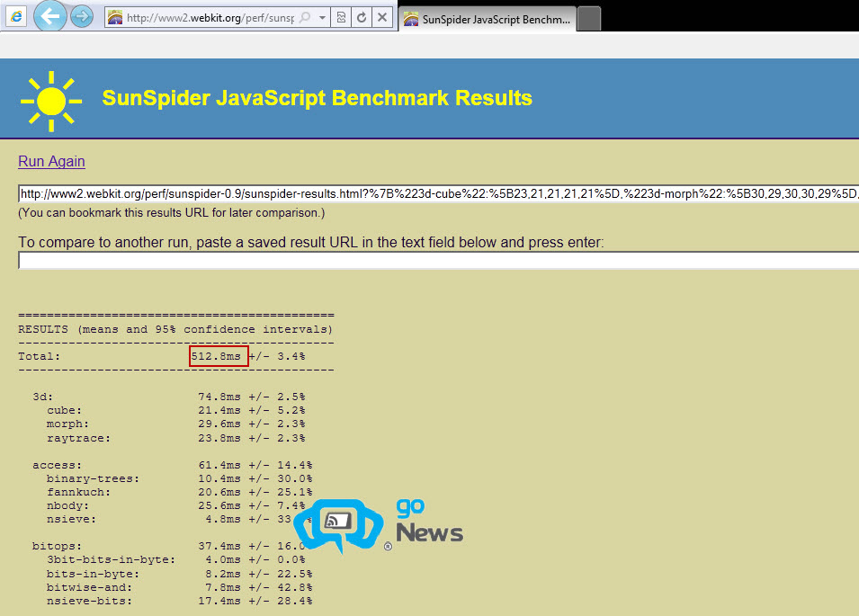
Task: Click the bits-in-byte deviation 22.5%
Action: pyautogui.click(x=295, y=574)
